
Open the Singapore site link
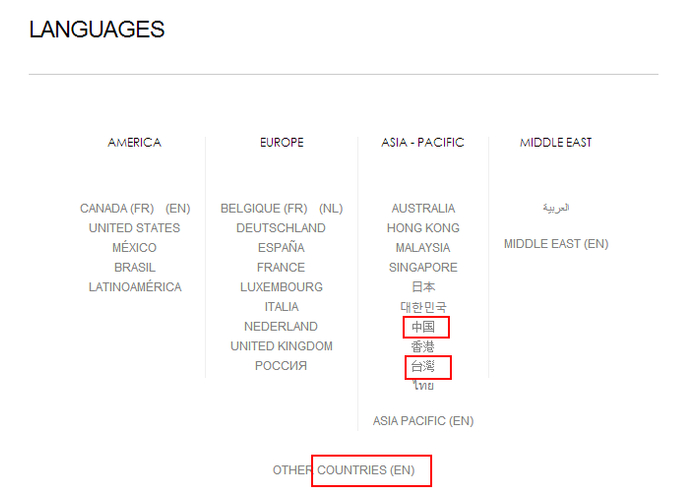[423, 267]
